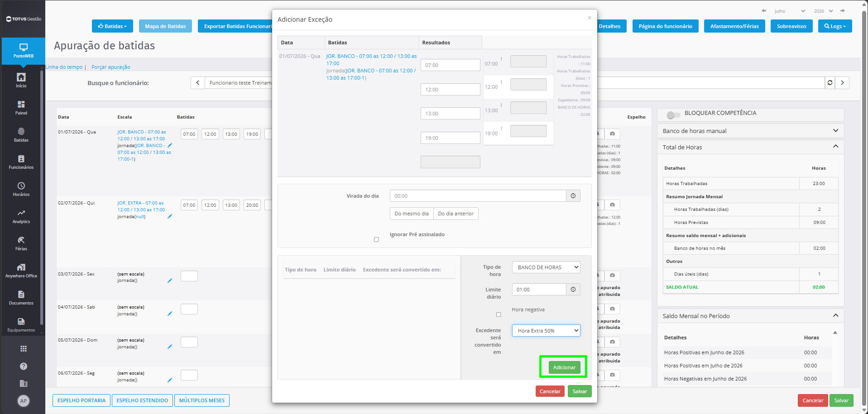Open Afastamento/Férias

click(734, 26)
